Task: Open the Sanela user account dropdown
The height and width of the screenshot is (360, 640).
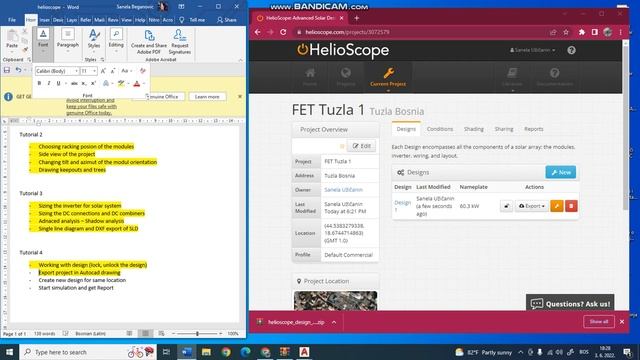Action: tap(532, 50)
